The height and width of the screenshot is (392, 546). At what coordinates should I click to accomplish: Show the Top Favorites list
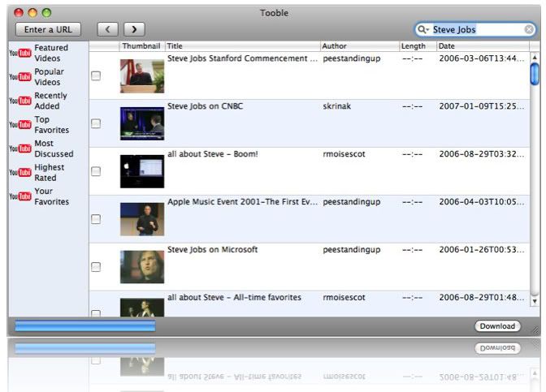click(51, 124)
